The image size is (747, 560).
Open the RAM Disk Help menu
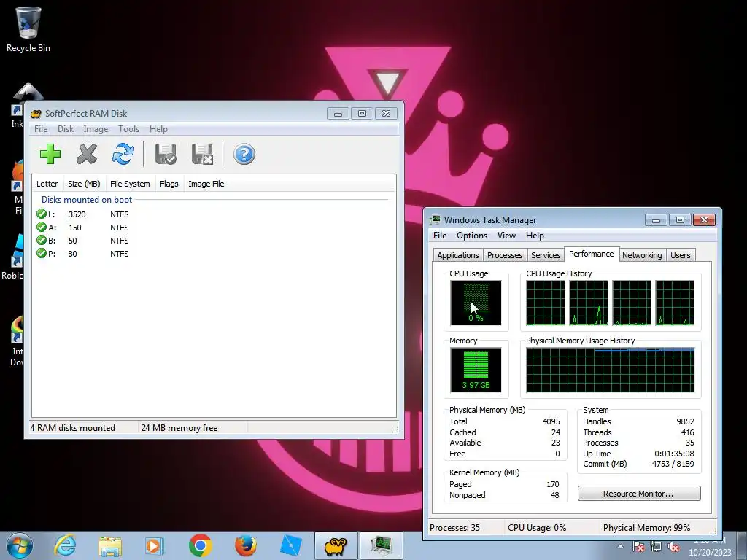158,129
